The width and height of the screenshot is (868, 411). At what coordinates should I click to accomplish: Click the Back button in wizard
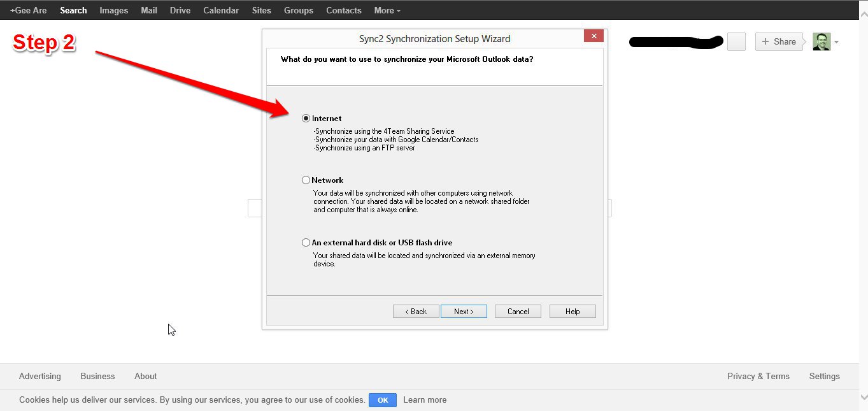pos(416,312)
